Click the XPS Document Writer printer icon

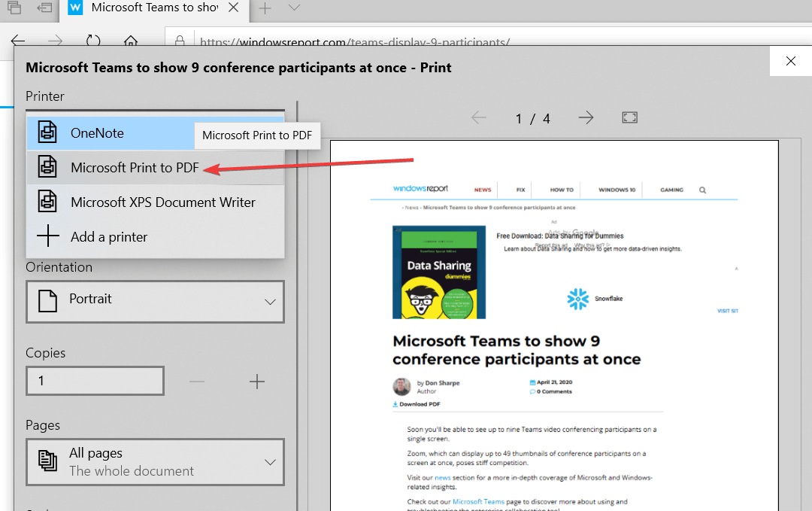coord(47,202)
